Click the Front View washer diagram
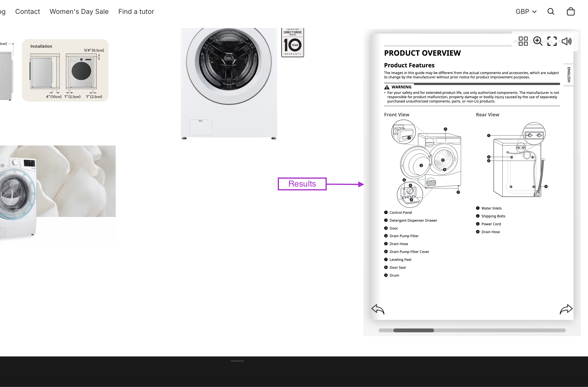The image size is (588, 387). (426, 163)
